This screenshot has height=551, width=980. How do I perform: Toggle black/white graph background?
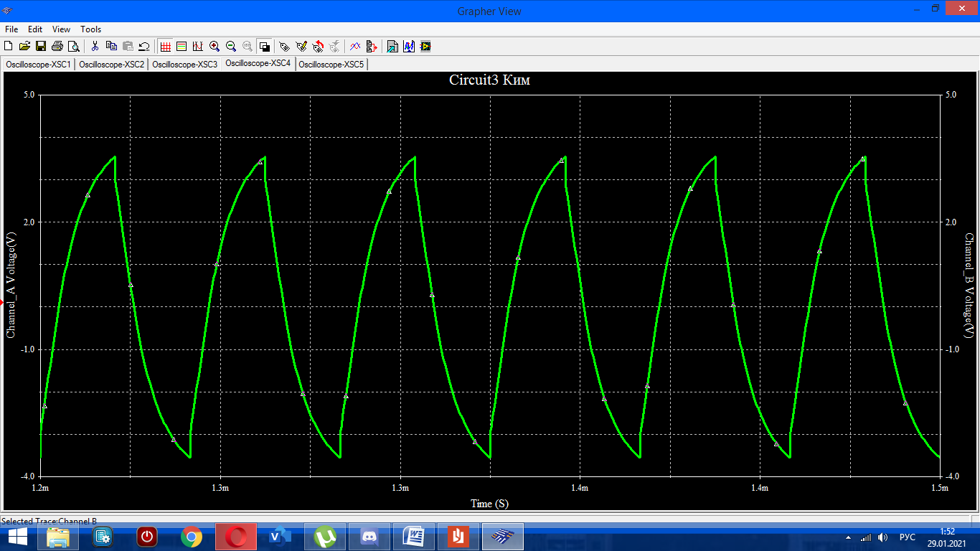pos(264,47)
